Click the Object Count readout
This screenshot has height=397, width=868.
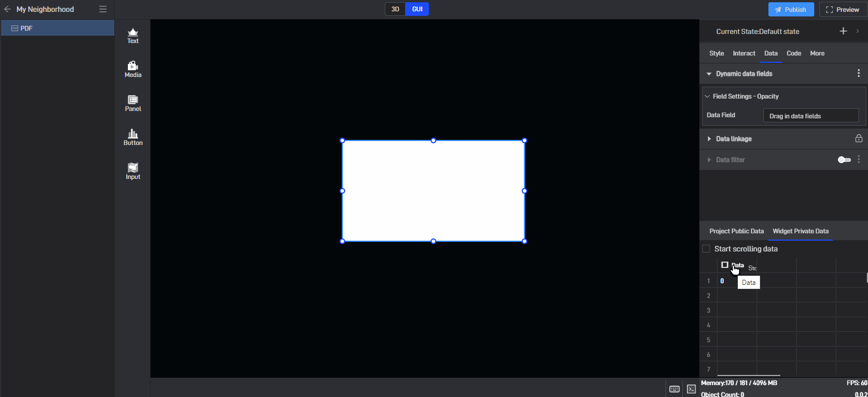723,394
